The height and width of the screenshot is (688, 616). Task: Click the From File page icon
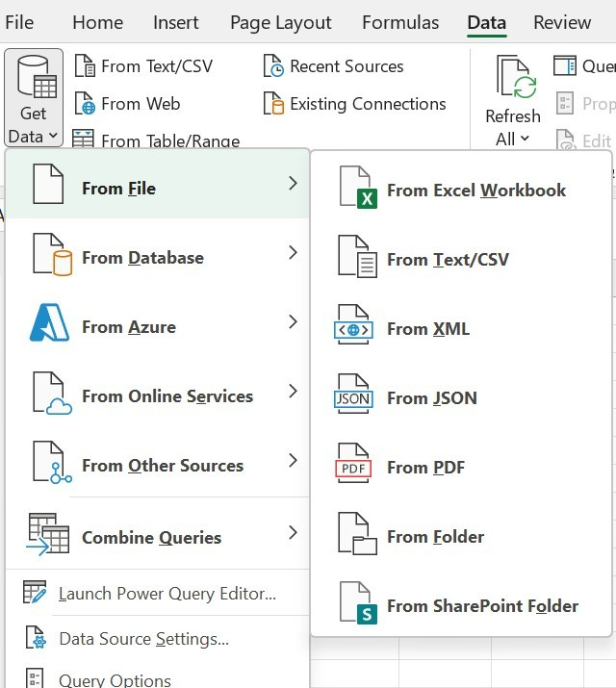[x=48, y=184]
